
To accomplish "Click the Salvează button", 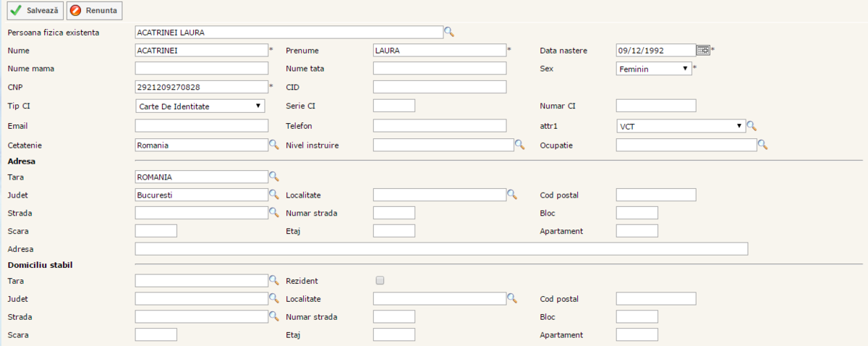I will tap(35, 11).
